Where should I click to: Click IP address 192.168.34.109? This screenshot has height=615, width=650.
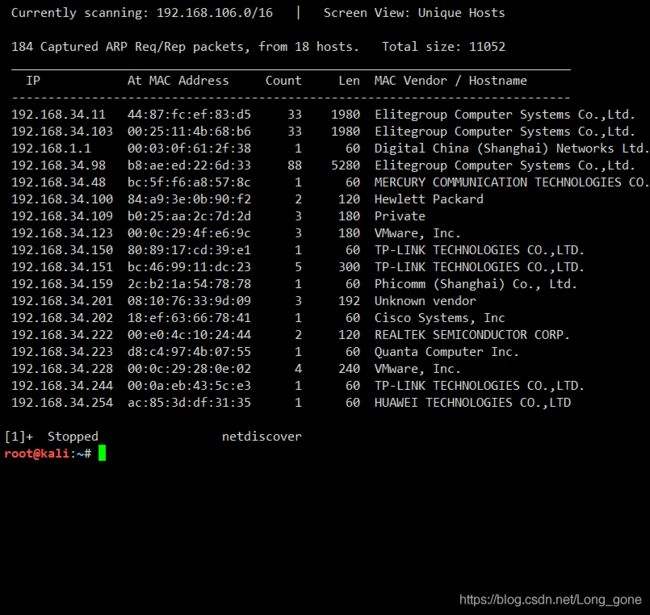click(62, 216)
